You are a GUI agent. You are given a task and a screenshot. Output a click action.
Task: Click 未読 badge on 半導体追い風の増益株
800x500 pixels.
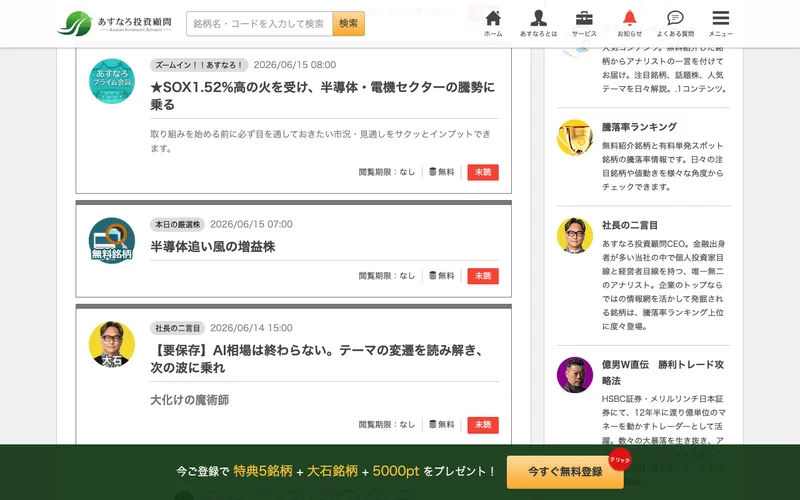(x=483, y=276)
